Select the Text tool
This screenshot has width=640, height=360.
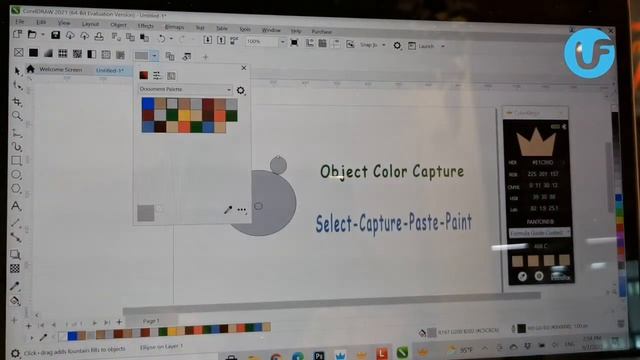16,206
